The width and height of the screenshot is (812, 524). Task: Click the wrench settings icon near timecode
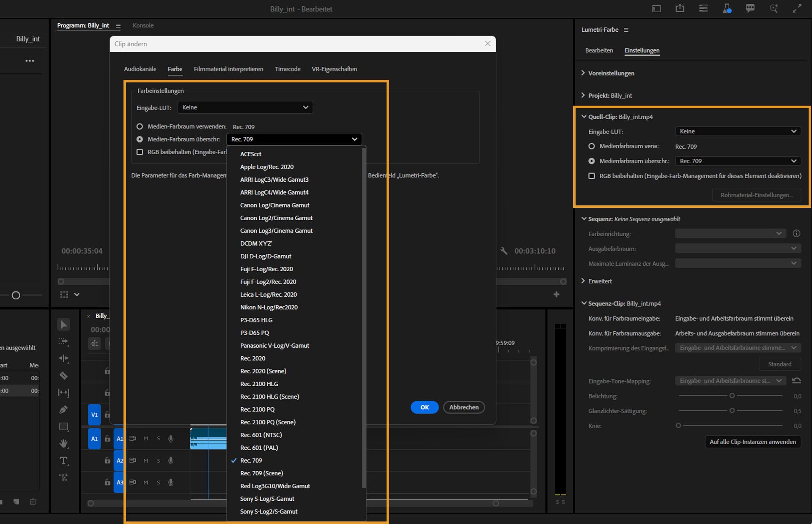click(x=503, y=251)
